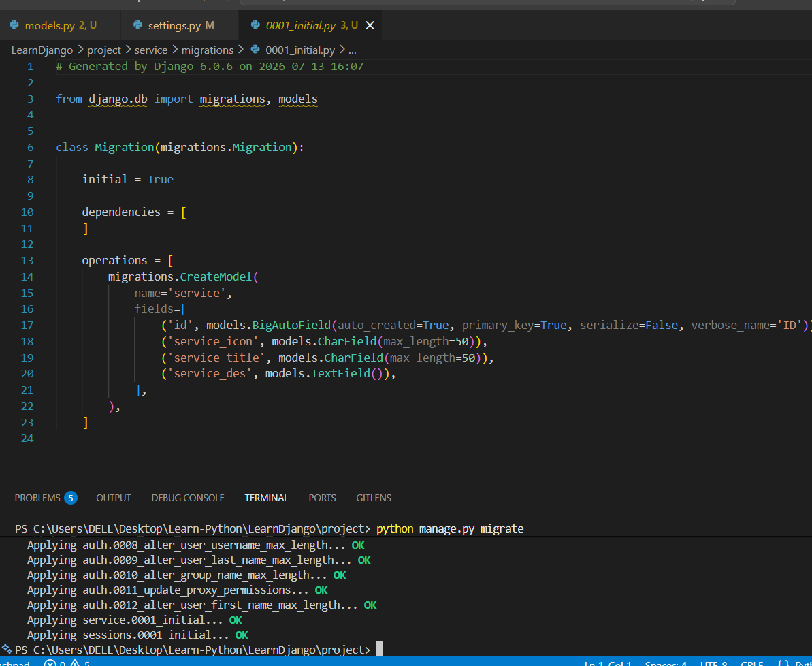The height and width of the screenshot is (666, 812).
Task: Open the 0001_initial.py breadcrumb item
Action: [300, 50]
